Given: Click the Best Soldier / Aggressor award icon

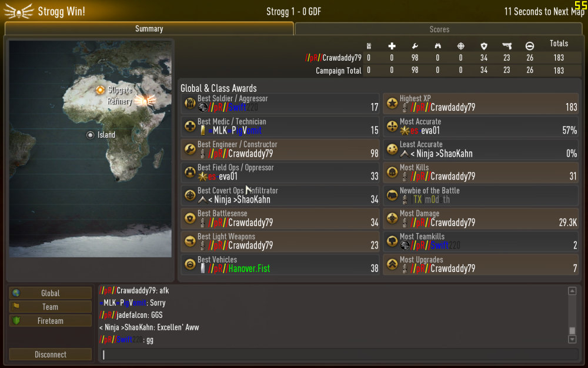Looking at the screenshot, I should (190, 103).
